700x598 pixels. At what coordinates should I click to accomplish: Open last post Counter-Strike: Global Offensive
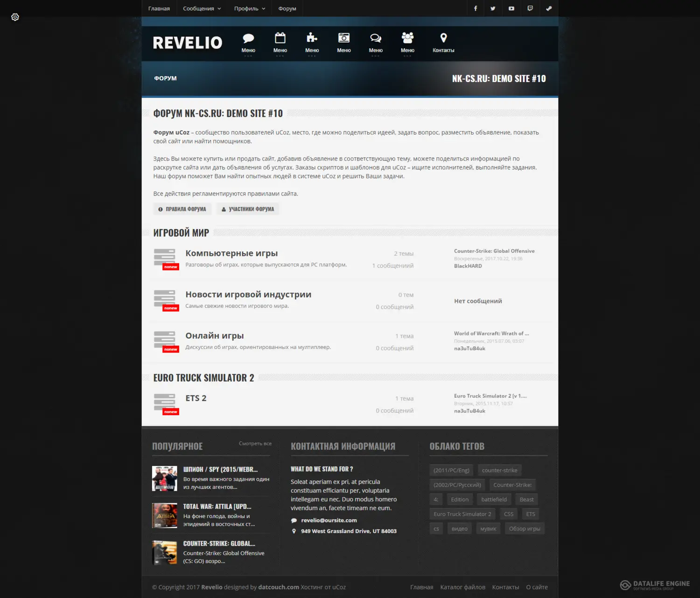[x=494, y=251]
